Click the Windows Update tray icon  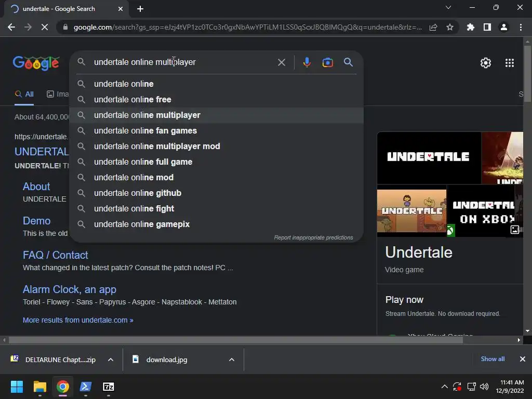[x=457, y=387]
